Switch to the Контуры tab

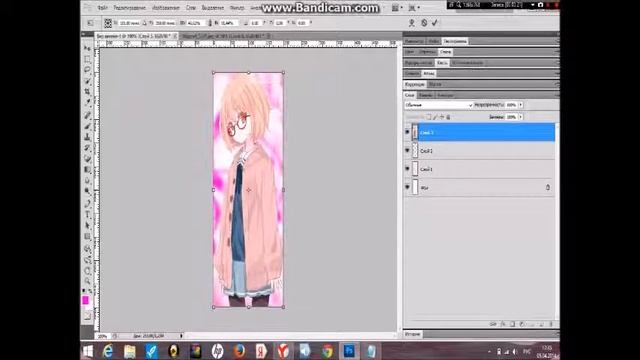(445, 95)
